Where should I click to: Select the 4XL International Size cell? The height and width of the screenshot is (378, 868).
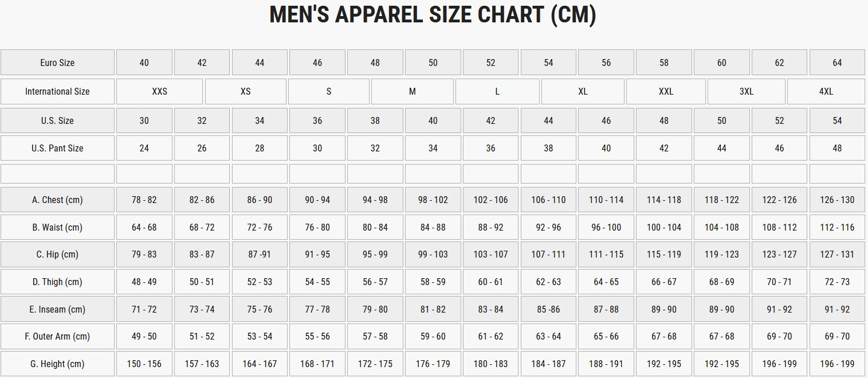(x=826, y=92)
